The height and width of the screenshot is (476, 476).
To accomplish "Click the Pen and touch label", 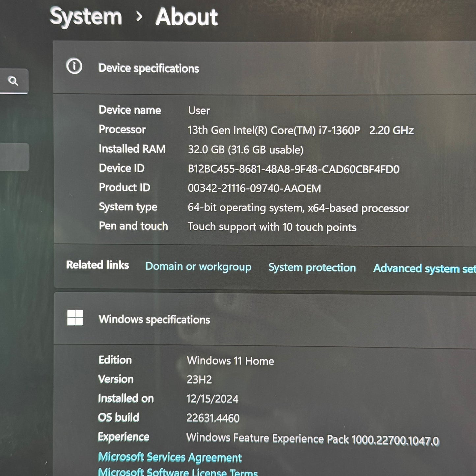I will tap(133, 226).
